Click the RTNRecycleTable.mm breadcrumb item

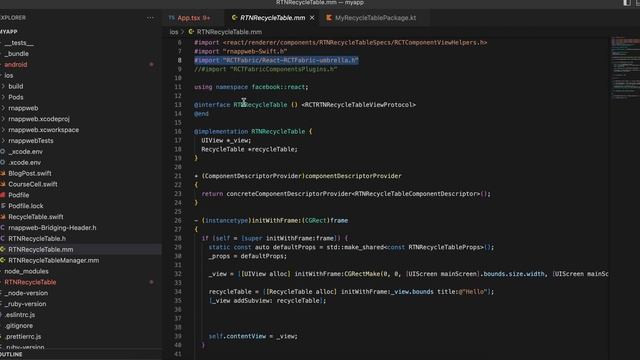229,32
